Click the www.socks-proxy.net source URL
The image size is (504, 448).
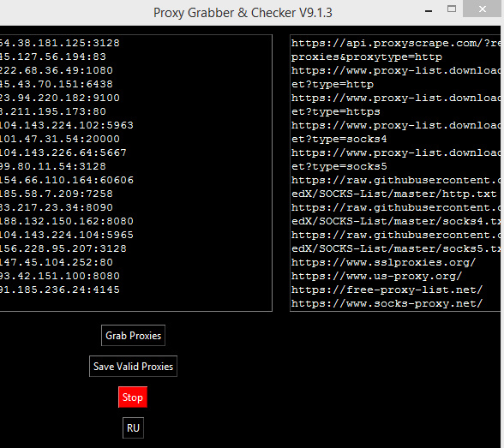pos(387,303)
